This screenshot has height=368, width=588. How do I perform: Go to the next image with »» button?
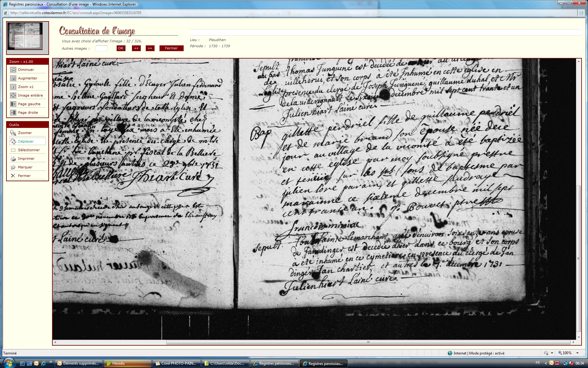150,48
